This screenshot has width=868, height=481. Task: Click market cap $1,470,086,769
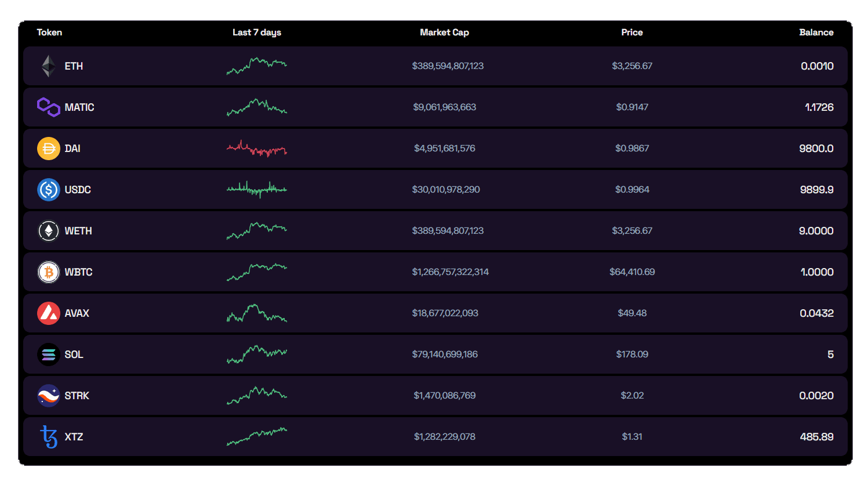(x=445, y=396)
